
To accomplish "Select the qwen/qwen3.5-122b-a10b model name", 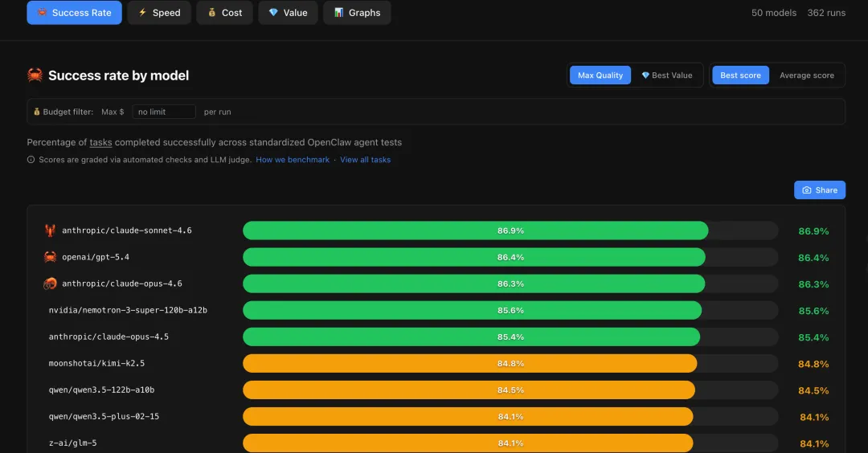I will 101,390.
